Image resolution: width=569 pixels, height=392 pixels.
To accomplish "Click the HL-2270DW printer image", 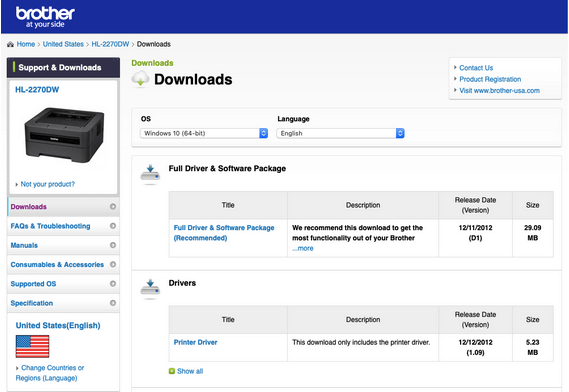I will tap(64, 135).
